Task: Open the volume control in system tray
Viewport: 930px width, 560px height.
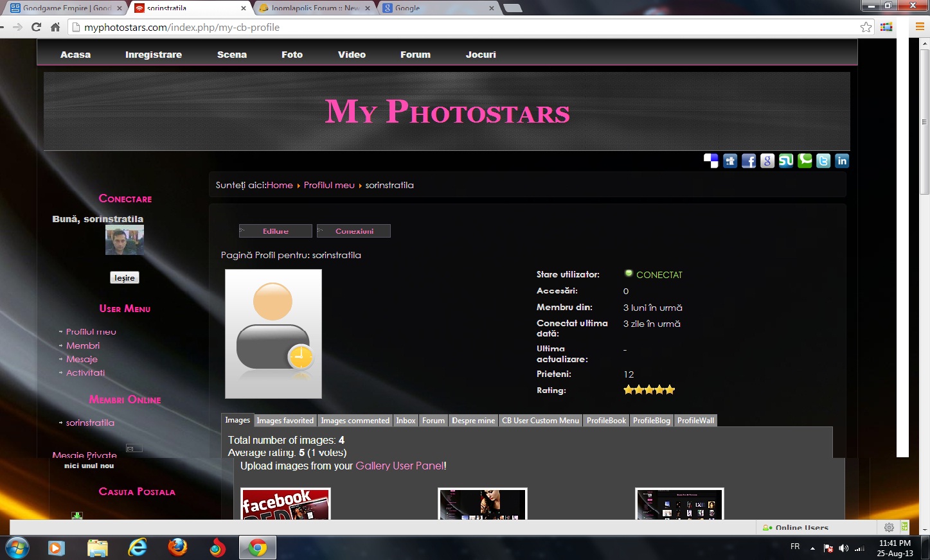Action: pyautogui.click(x=844, y=548)
